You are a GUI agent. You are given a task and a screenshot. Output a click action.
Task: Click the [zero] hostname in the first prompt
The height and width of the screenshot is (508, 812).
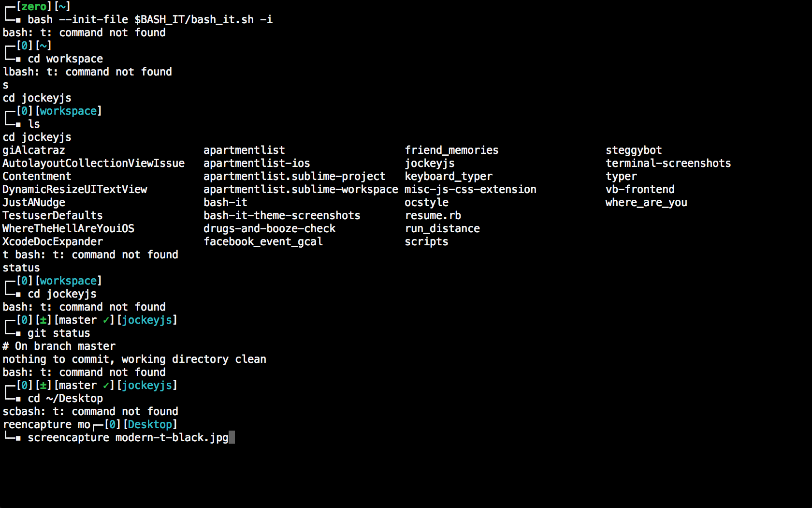pos(34,6)
